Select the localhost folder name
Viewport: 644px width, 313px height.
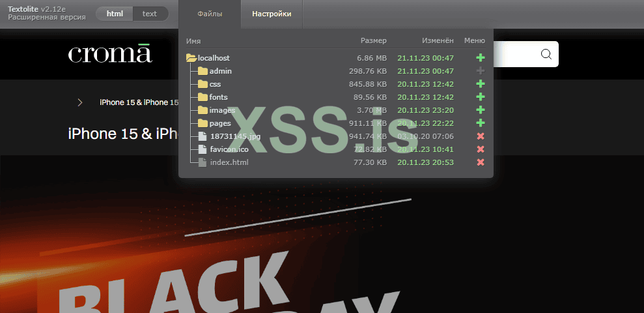click(214, 59)
